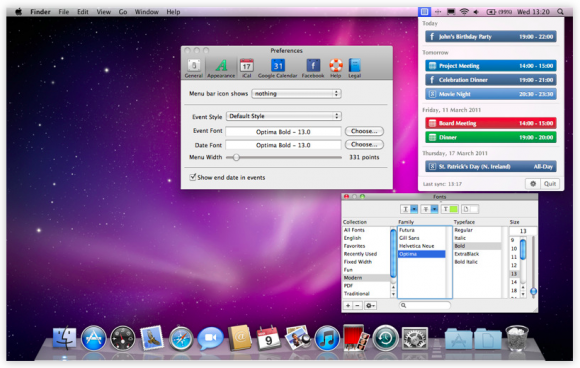Click the Menu Width slider knob
The width and height of the screenshot is (580, 368).
236,157
